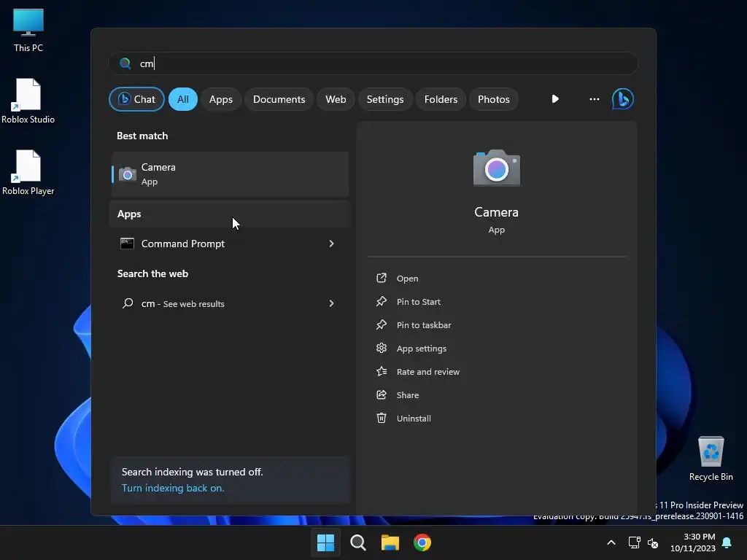The image size is (747, 560).
Task: Select the All search filter
Action: click(183, 99)
